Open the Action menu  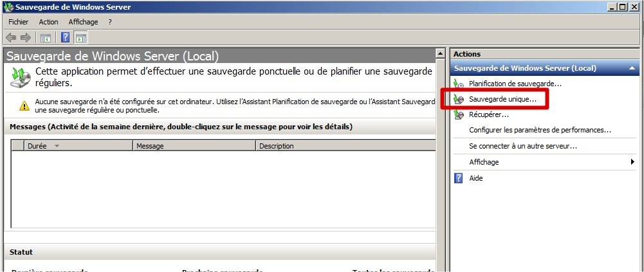click(x=48, y=22)
